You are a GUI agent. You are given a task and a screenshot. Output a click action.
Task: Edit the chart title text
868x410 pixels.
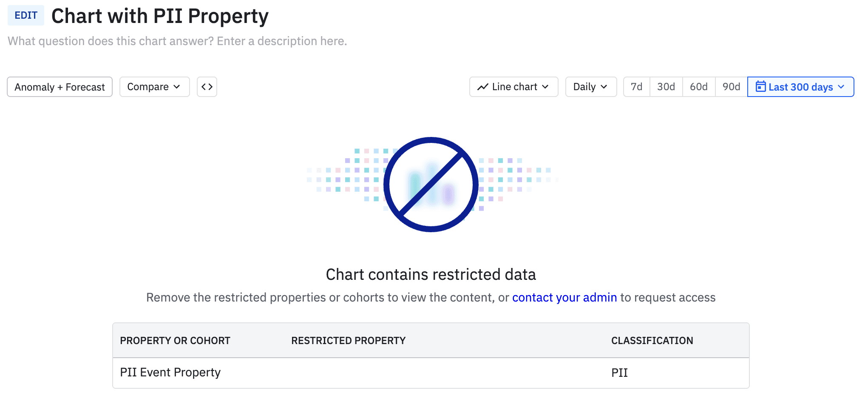point(160,16)
